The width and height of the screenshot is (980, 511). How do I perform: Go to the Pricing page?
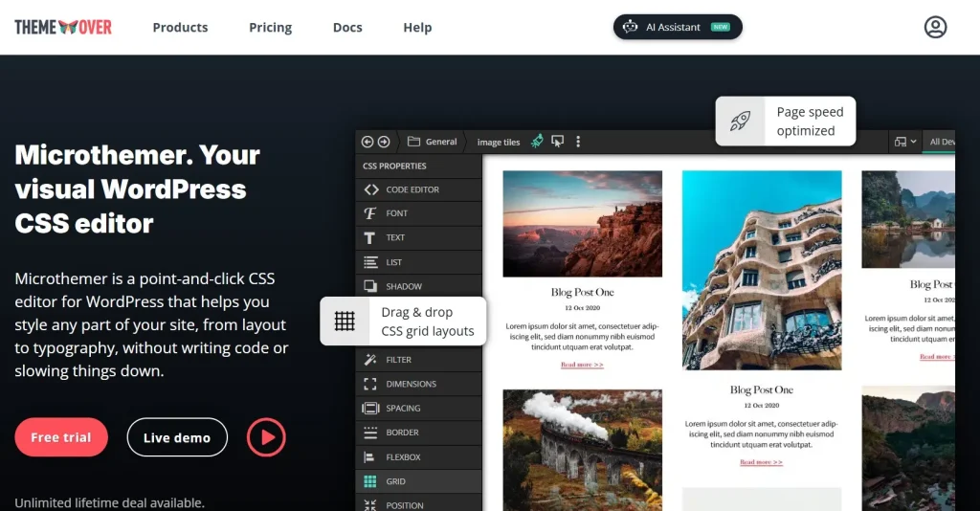pos(270,28)
